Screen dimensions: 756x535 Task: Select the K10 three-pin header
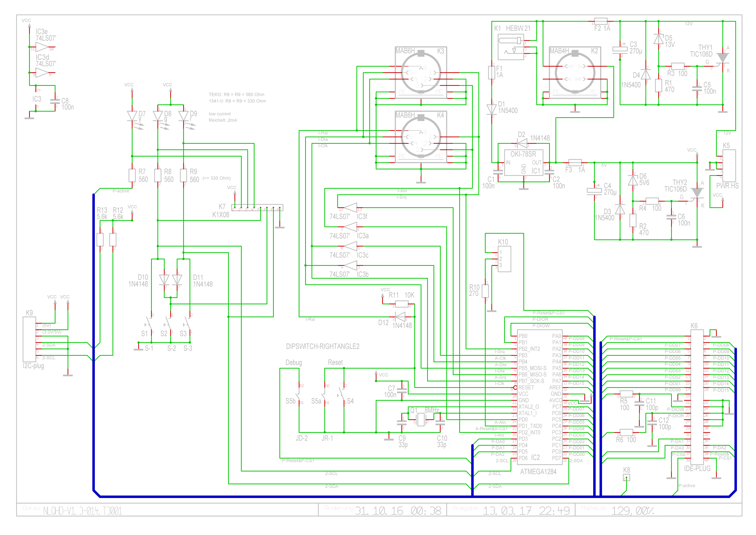[x=504, y=259]
